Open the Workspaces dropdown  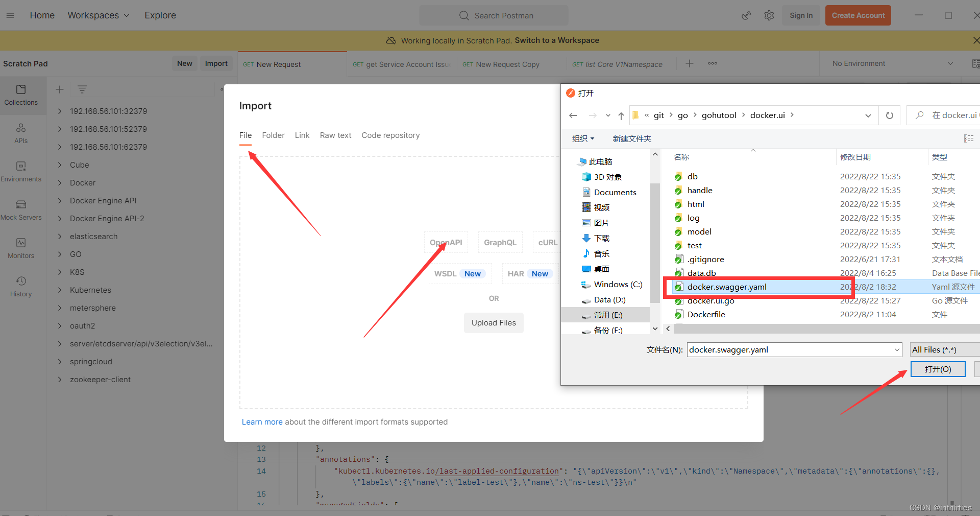click(x=98, y=15)
